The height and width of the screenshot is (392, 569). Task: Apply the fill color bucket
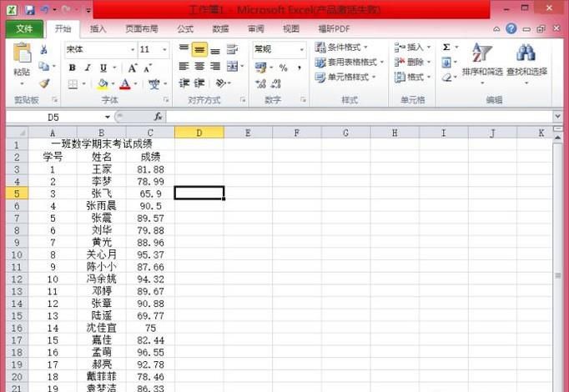pos(103,84)
